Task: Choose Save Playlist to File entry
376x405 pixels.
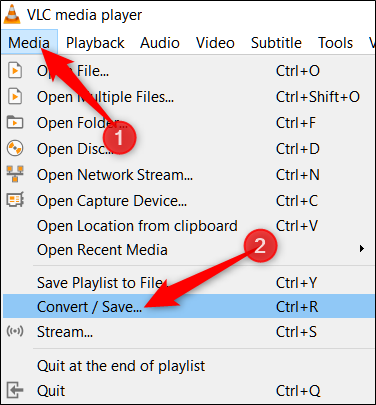Action: pos(188,283)
